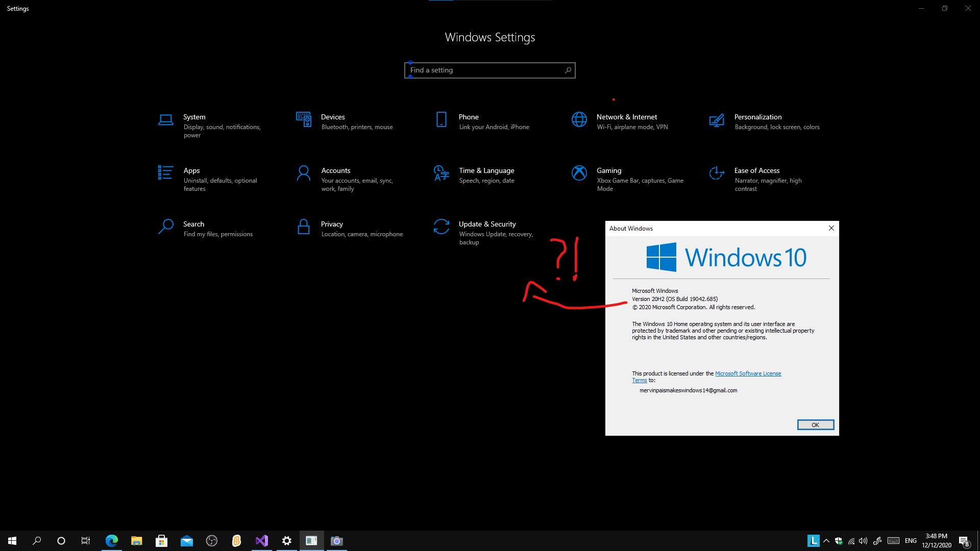Open the Windows Security tray icon
This screenshot has width=980, height=551.
click(839, 541)
